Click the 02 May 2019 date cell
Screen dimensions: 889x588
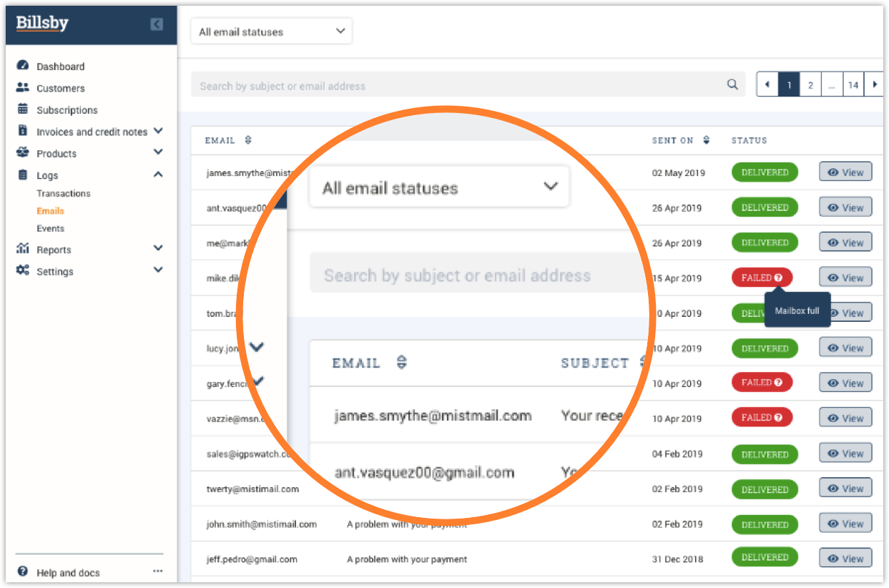click(677, 173)
